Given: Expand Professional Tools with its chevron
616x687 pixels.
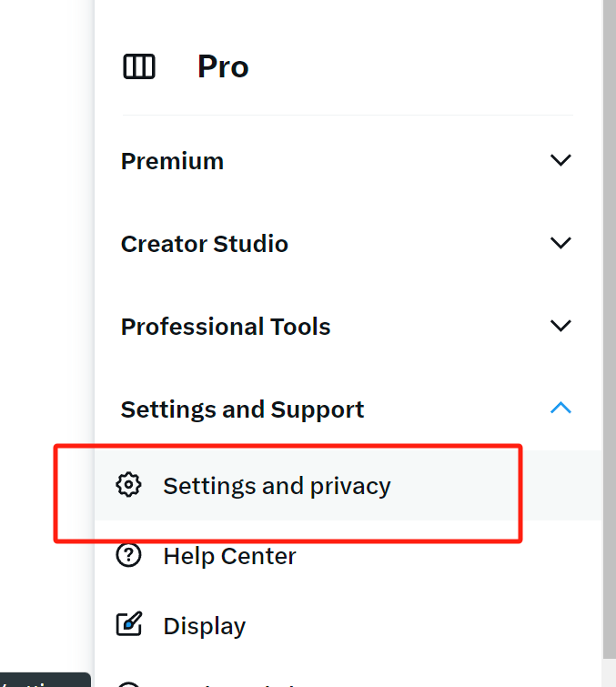Looking at the screenshot, I should point(560,327).
